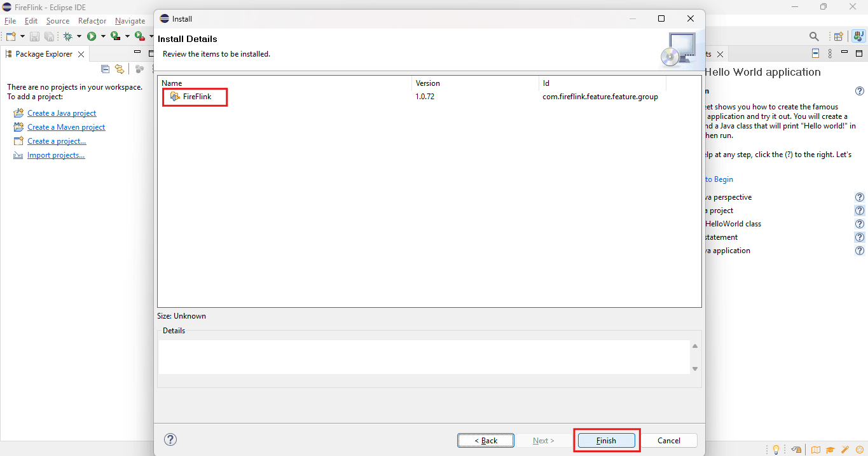Click the lightbulb Tip of the Day icon
The height and width of the screenshot is (456, 868).
[776, 450]
